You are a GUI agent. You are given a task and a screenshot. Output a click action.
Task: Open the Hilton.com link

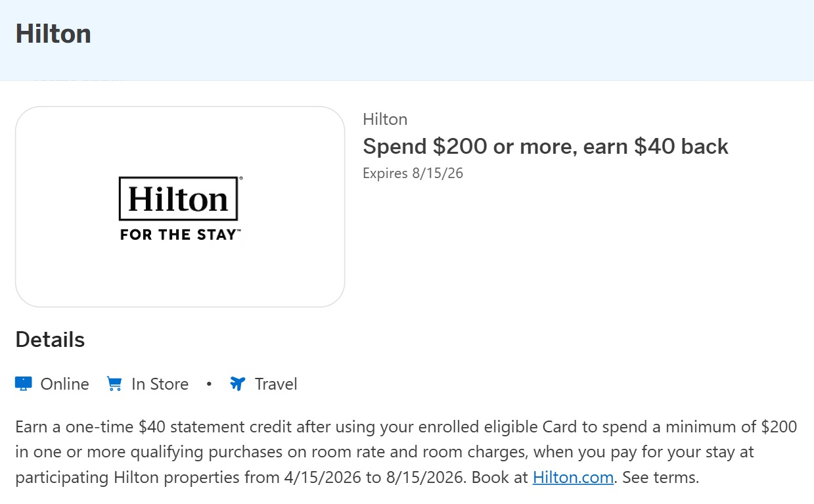pos(572,477)
